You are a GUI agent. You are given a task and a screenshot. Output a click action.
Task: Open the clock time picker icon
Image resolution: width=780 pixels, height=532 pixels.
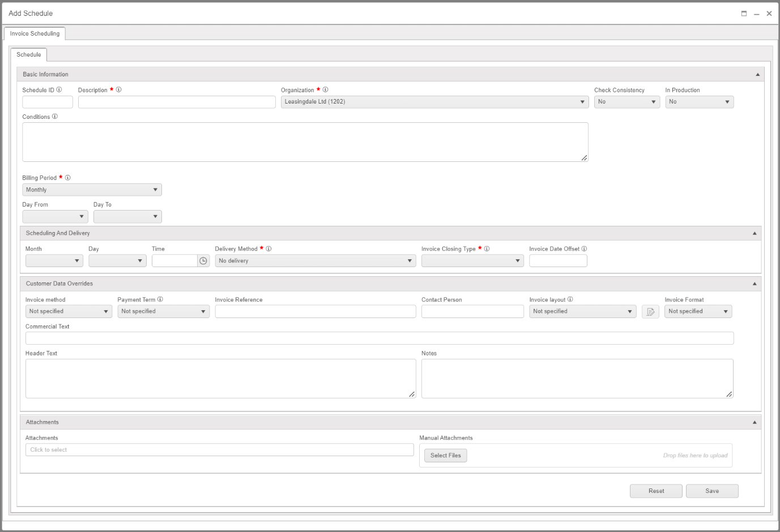[203, 261]
